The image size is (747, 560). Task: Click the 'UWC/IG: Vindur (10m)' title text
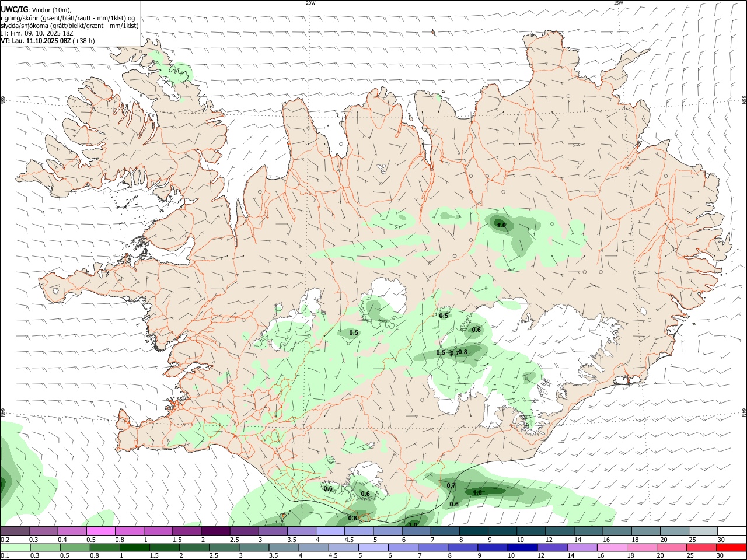[36, 9]
